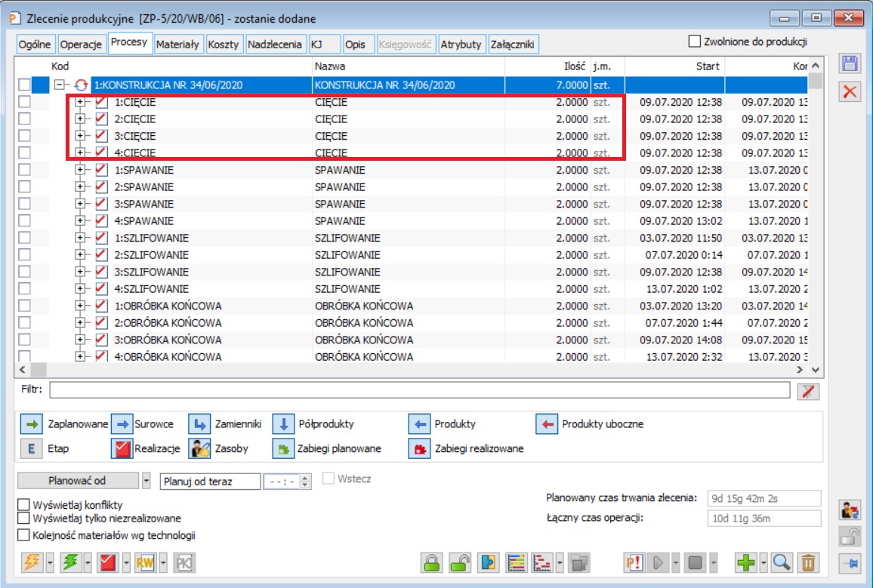
Task: Check the Wyświetlaj konflikty option
Action: click(x=24, y=504)
